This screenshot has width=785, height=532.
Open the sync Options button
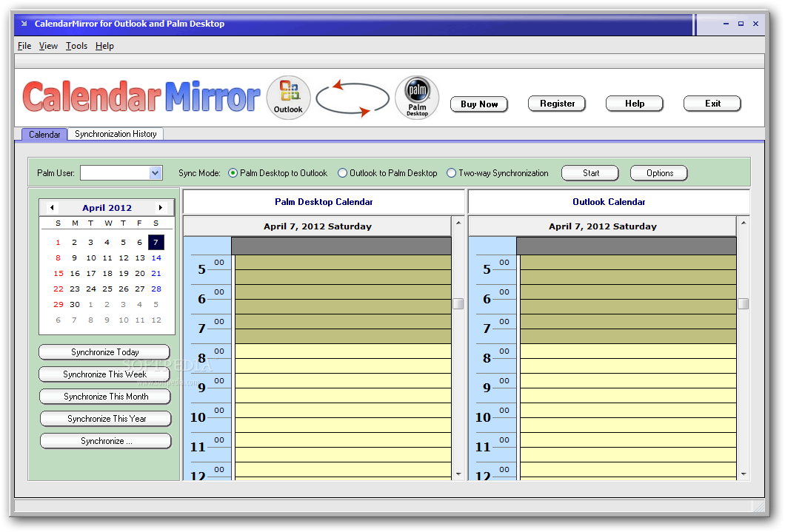click(659, 173)
